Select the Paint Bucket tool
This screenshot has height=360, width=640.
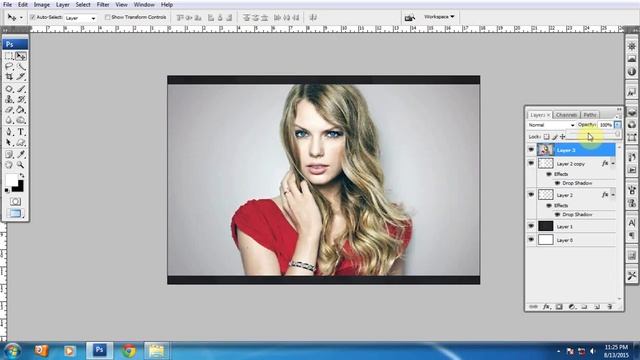(21, 110)
